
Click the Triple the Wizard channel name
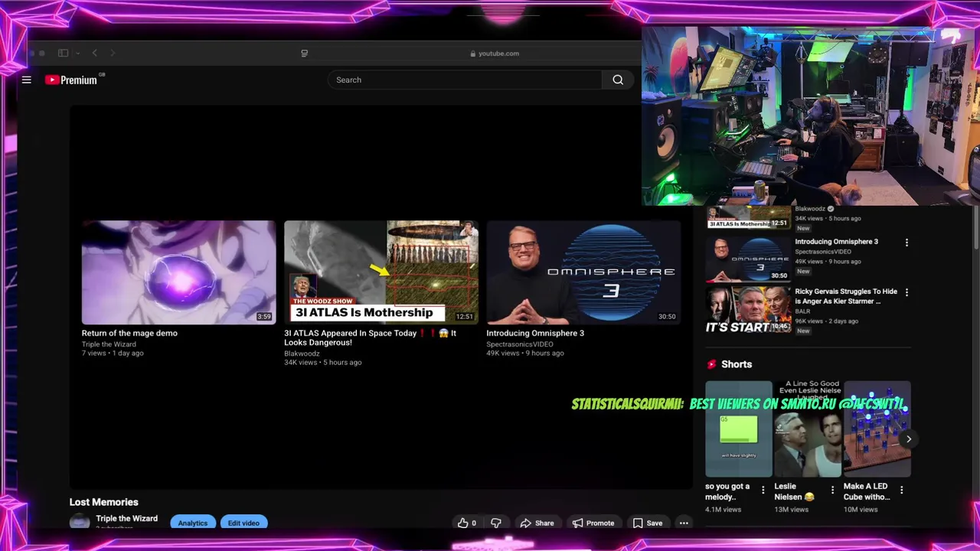tap(127, 519)
